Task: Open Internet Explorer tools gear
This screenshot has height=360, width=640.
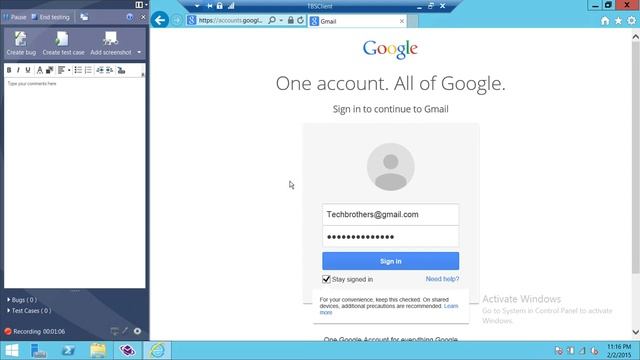Action: click(x=631, y=20)
